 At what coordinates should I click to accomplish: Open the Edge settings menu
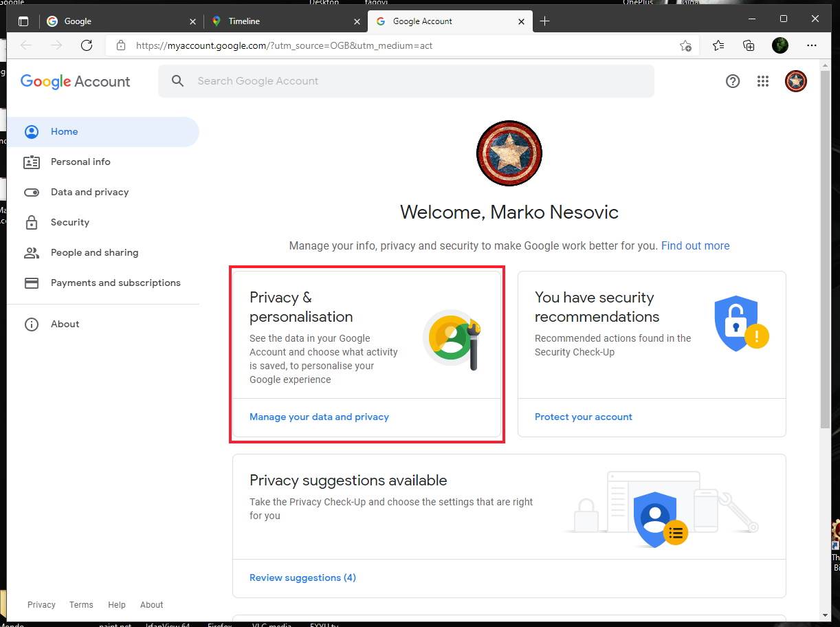tap(812, 45)
